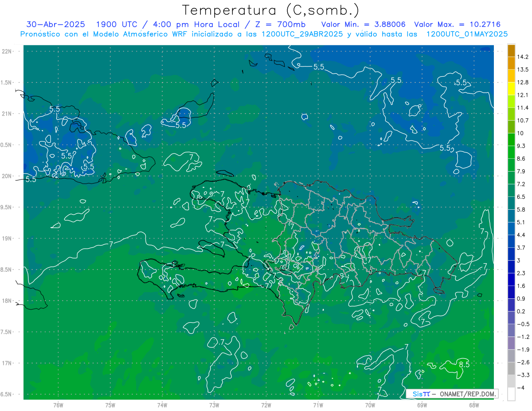Click the colorbar label '4.4'

click(x=521, y=235)
